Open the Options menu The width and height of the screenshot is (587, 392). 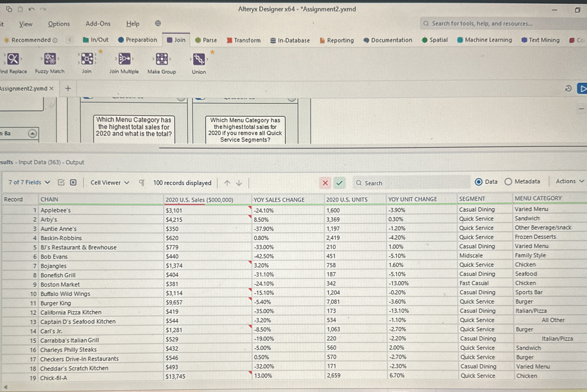59,24
